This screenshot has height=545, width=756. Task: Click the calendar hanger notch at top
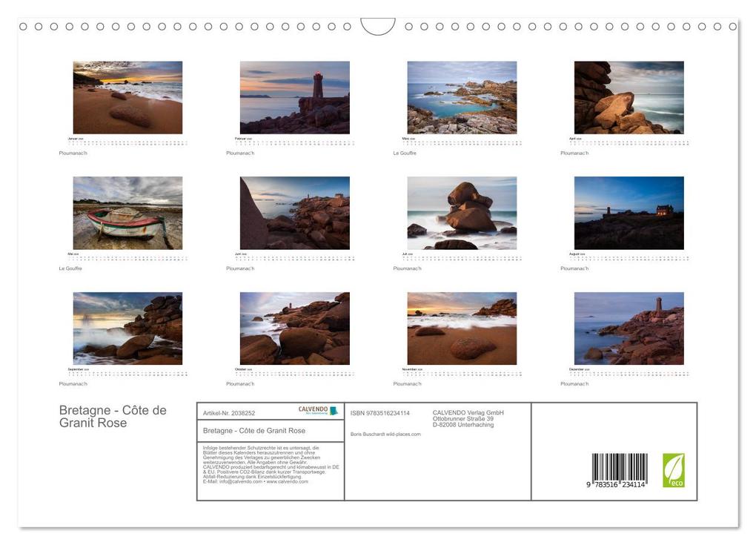pyautogui.click(x=377, y=26)
